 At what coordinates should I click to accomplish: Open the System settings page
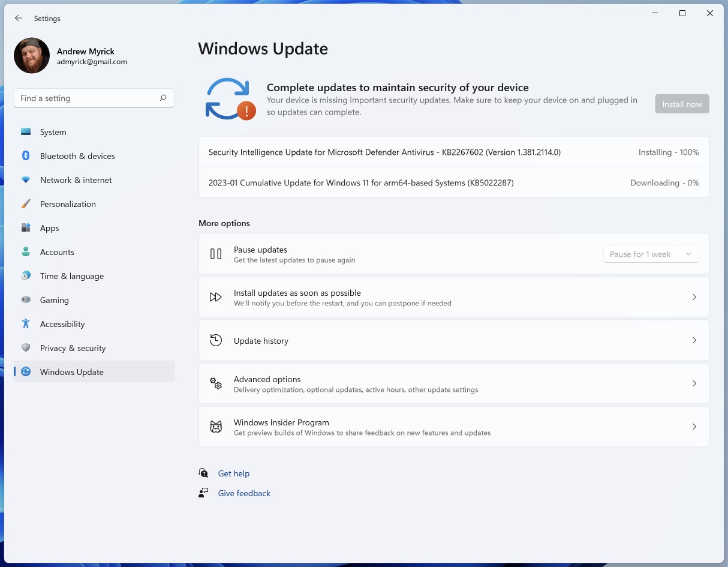pos(94,132)
